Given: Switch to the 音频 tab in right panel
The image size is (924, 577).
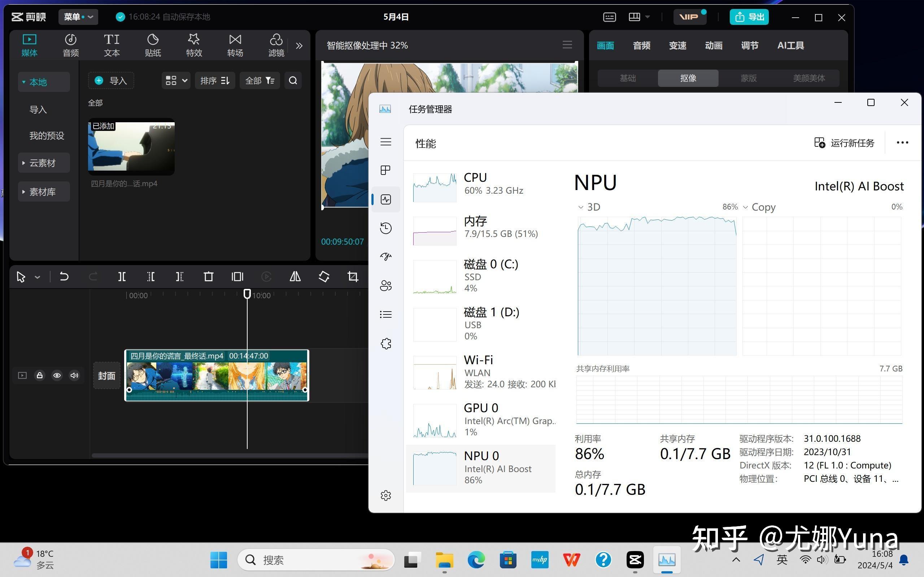Looking at the screenshot, I should pyautogui.click(x=641, y=45).
